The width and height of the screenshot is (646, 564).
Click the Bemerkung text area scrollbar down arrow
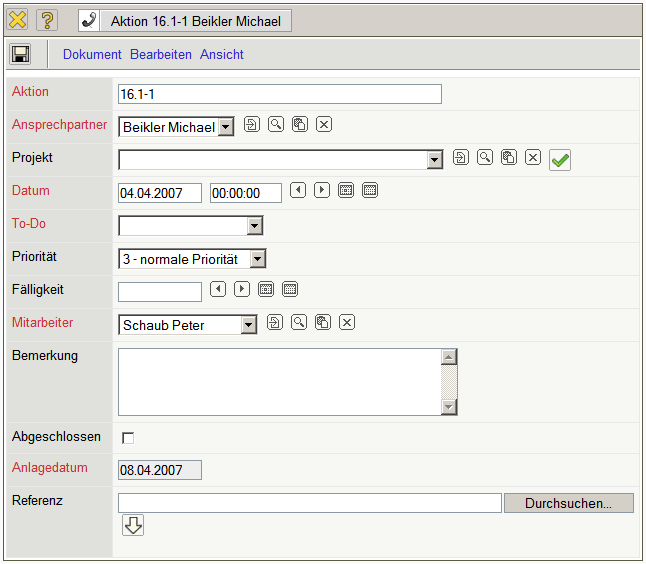[x=449, y=407]
